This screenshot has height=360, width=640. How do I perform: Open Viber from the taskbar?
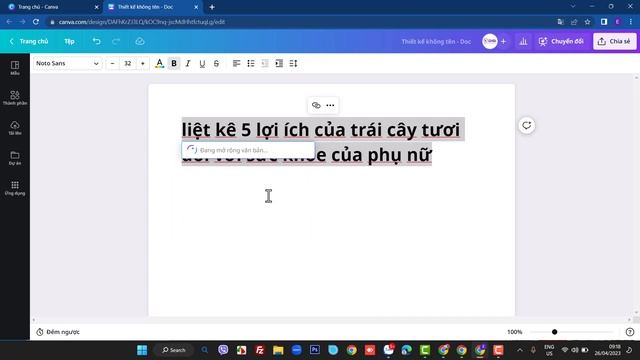point(223,350)
